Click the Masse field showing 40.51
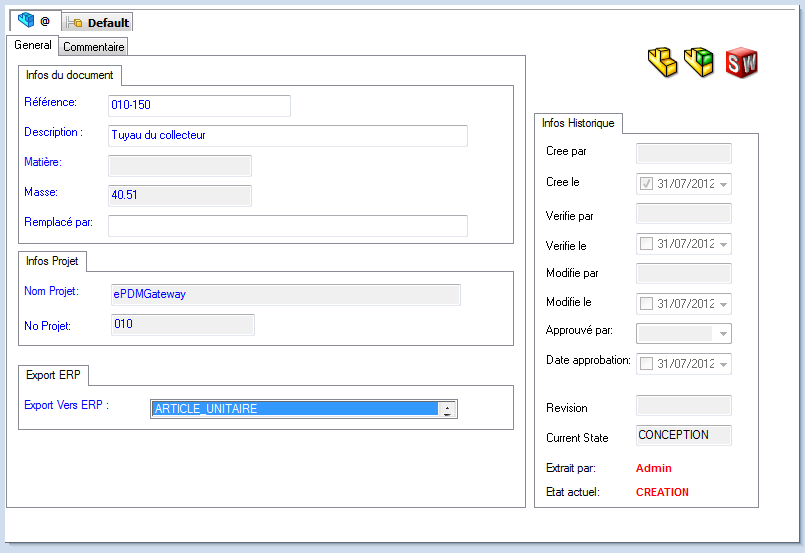 click(x=179, y=196)
